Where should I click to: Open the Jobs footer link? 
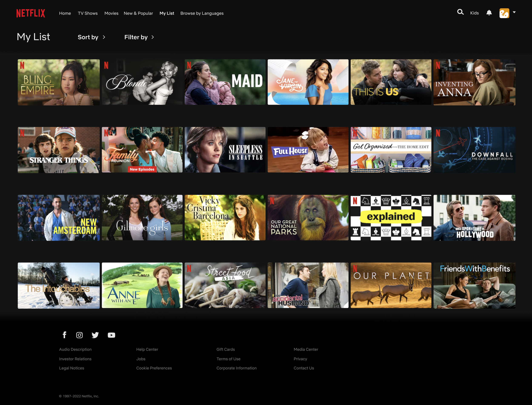141,359
